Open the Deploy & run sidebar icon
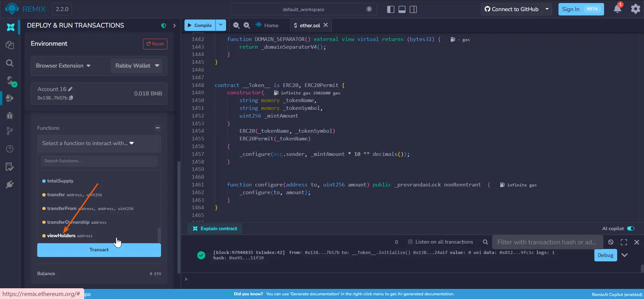Screen dimensions: 644x299 point(10,98)
